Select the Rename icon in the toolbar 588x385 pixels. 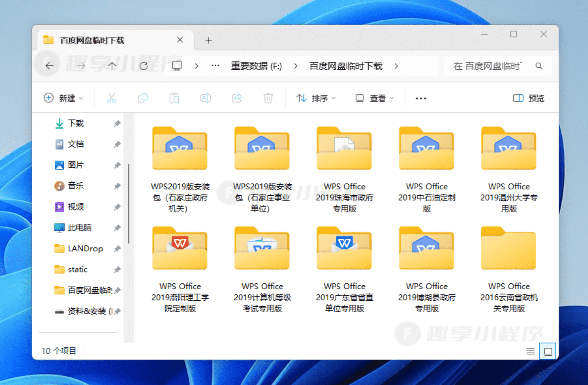tap(205, 98)
